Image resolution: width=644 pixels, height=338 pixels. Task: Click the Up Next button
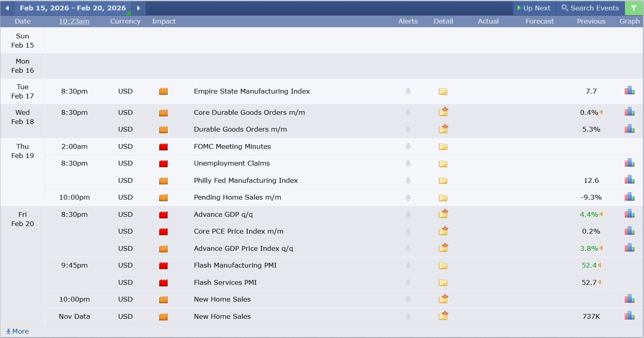[x=534, y=8]
